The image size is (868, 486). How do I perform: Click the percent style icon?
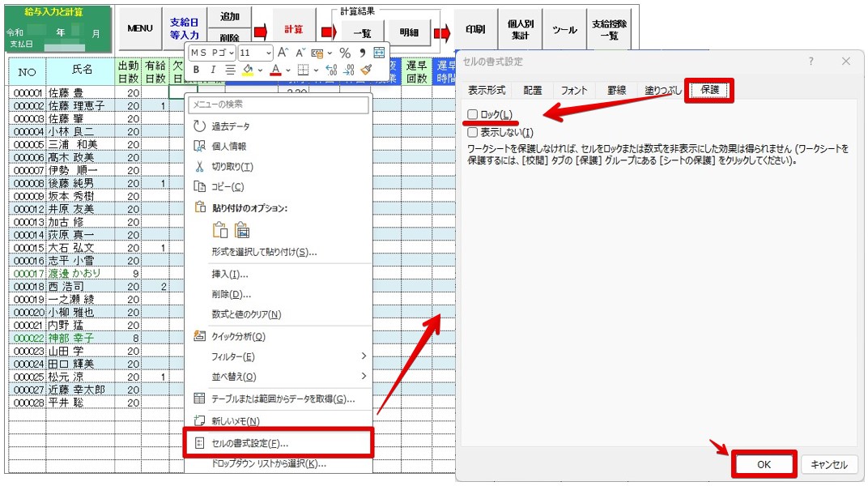point(345,53)
